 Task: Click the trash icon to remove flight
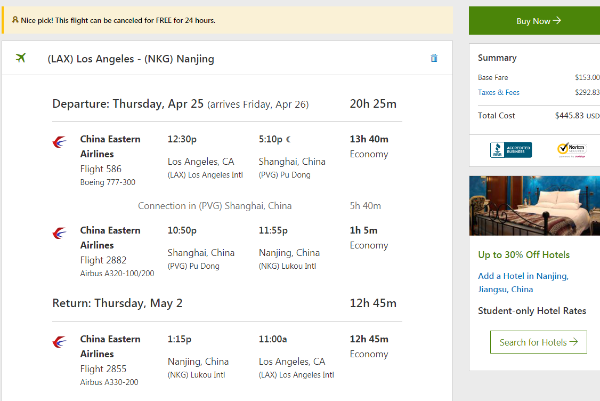[434, 58]
